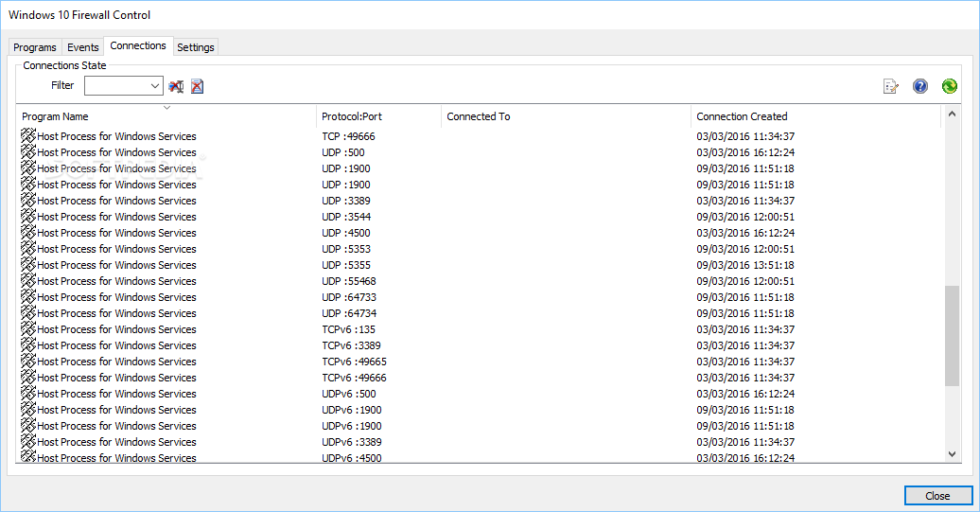Viewport: 980px width, 512px height.
Task: Select the cell TCPv6 :49665
Action: 355,362
